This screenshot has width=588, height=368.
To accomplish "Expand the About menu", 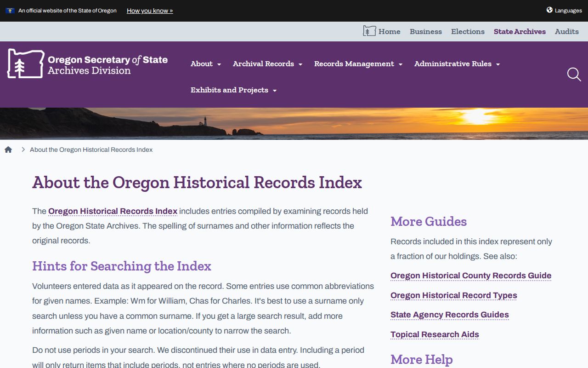I will tap(206, 64).
